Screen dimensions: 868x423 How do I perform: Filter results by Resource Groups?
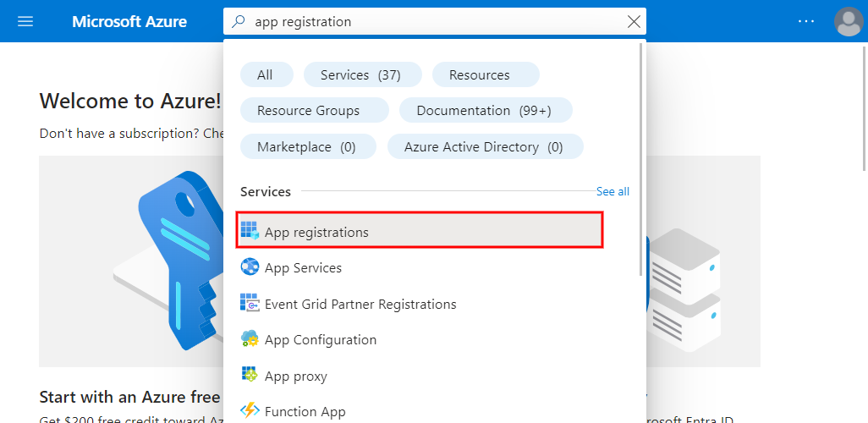[315, 111]
